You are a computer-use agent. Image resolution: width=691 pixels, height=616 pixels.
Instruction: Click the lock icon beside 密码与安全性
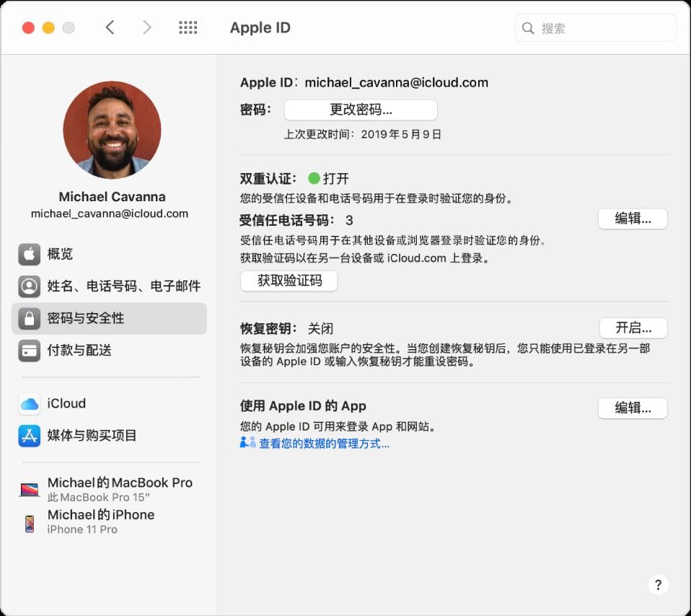tap(30, 318)
